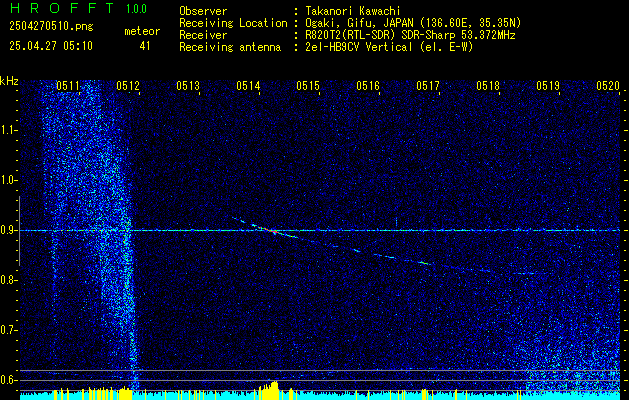Click the 0518 time marker
This screenshot has width=629, height=400.
point(488,86)
